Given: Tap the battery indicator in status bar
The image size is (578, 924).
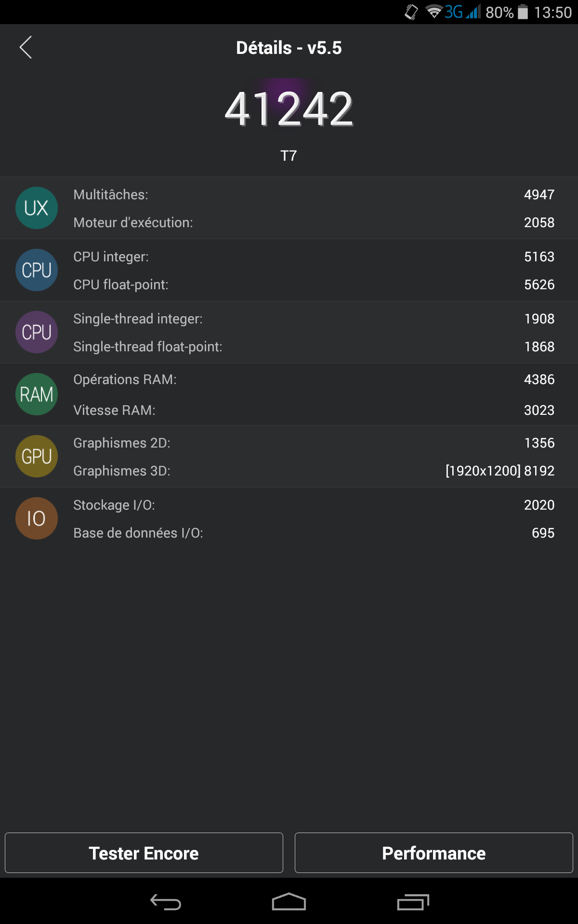Looking at the screenshot, I should pyautogui.click(x=523, y=12).
